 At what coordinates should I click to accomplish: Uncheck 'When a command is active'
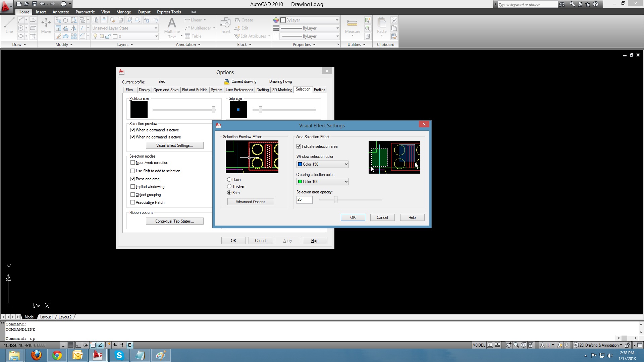tap(133, 130)
